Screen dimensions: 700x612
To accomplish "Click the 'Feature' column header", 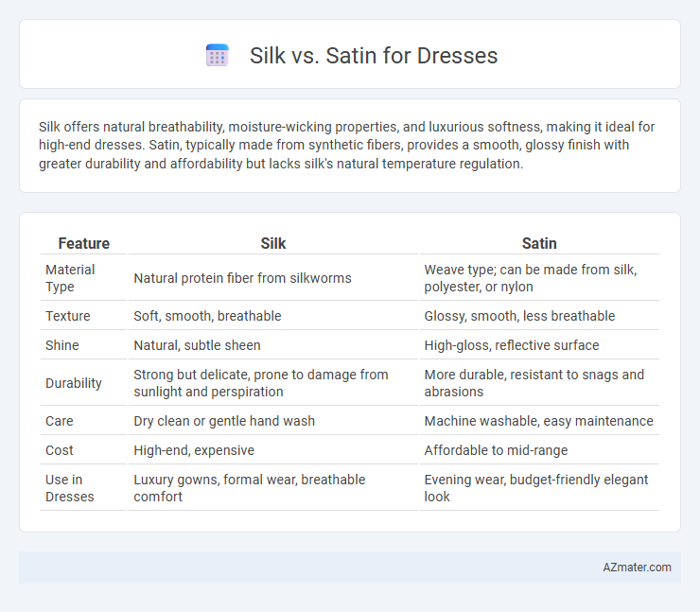I will pyautogui.click(x=83, y=243).
